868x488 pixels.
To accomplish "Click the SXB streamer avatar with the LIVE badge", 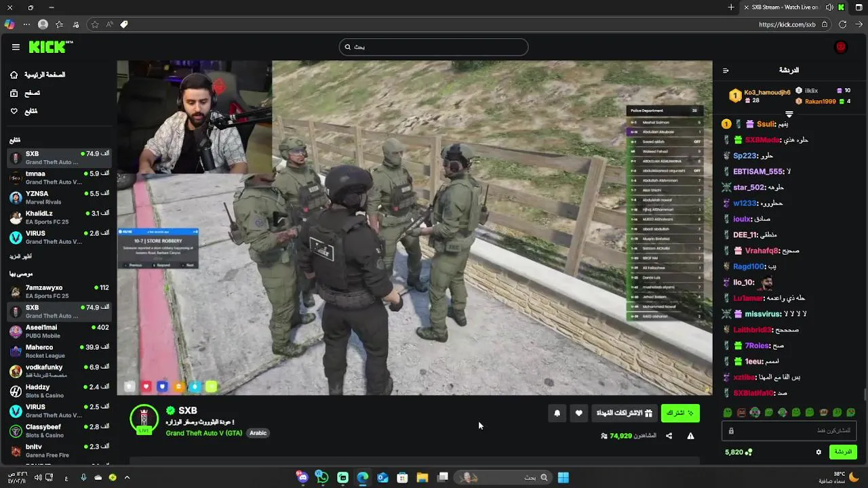I will (x=144, y=420).
